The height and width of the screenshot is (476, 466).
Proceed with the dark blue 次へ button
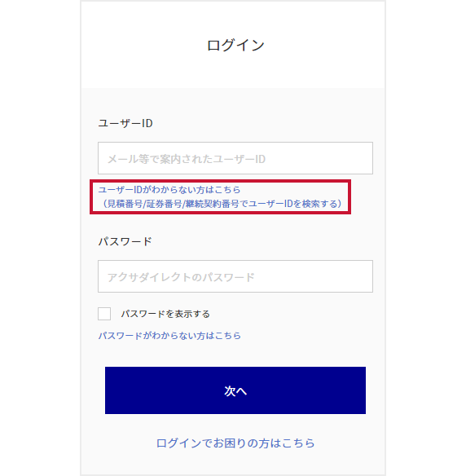tap(235, 390)
